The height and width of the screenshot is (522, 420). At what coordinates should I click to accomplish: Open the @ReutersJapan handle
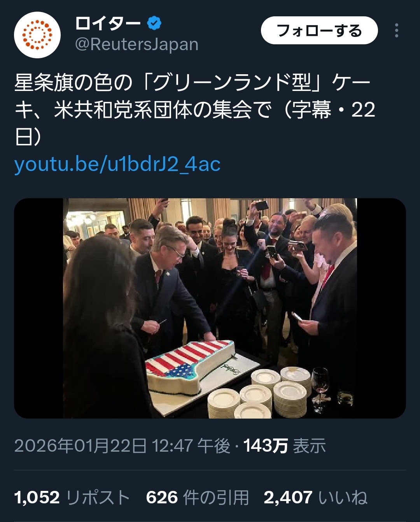pyautogui.click(x=136, y=45)
